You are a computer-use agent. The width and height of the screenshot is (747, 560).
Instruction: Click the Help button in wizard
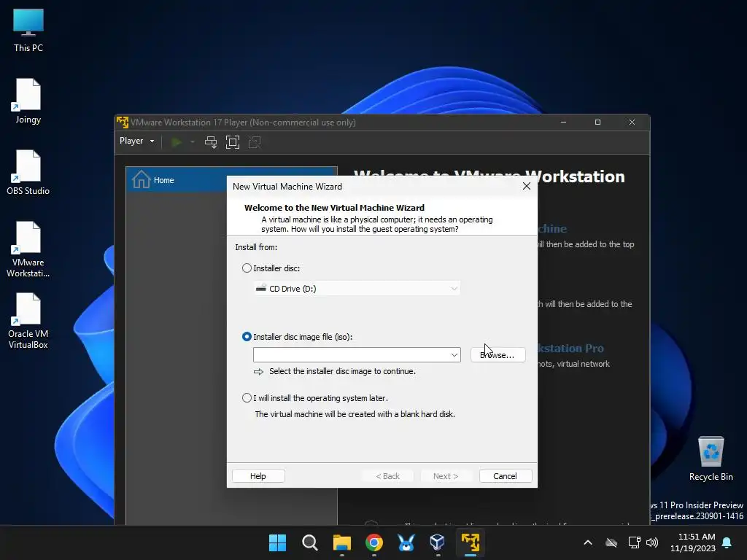tap(258, 476)
